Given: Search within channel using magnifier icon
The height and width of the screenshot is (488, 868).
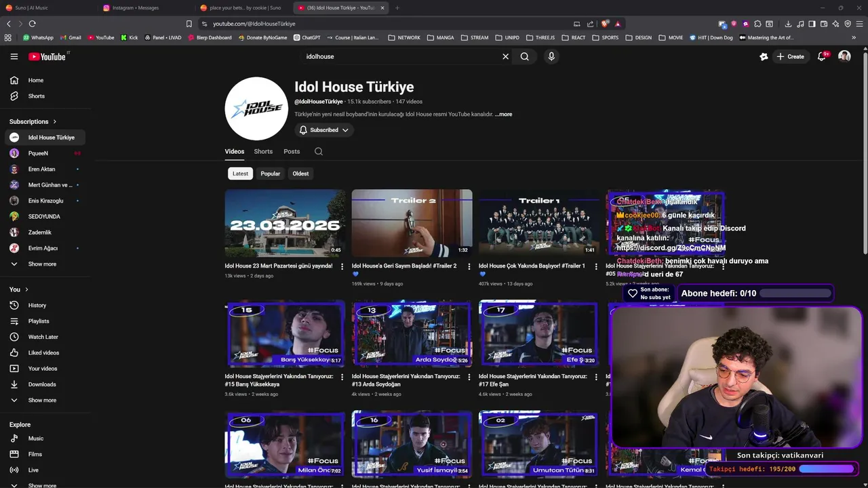Looking at the screenshot, I should (319, 151).
